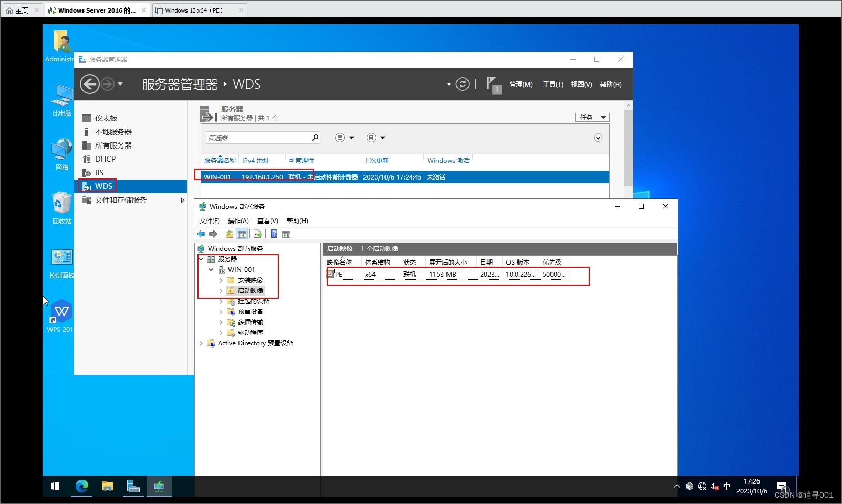Open the save query dropdown
The image size is (842, 504).
pos(376,138)
